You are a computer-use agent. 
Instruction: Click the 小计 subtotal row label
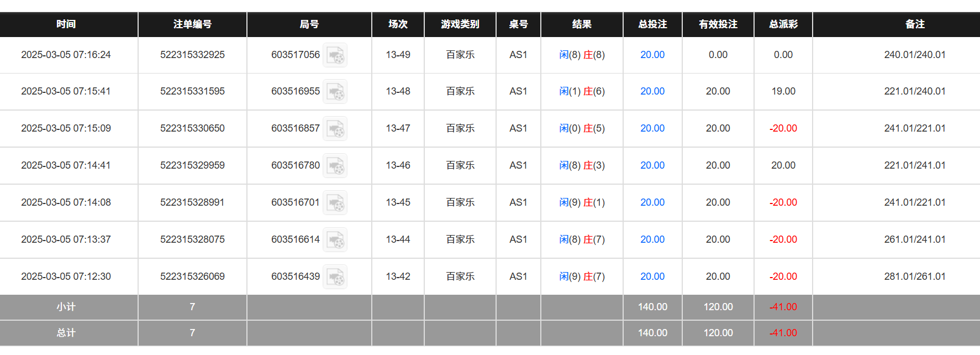click(x=66, y=307)
